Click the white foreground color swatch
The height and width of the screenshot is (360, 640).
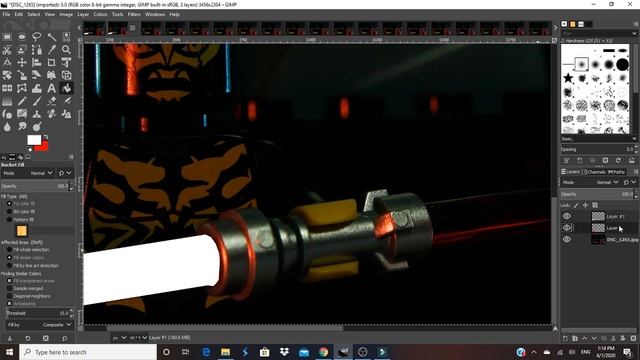point(34,140)
